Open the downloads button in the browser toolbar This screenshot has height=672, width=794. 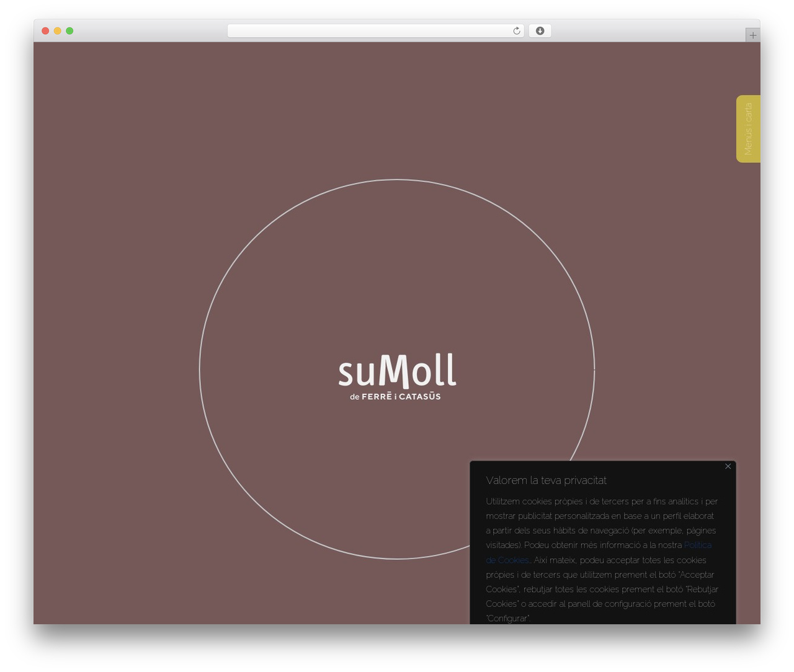(540, 31)
